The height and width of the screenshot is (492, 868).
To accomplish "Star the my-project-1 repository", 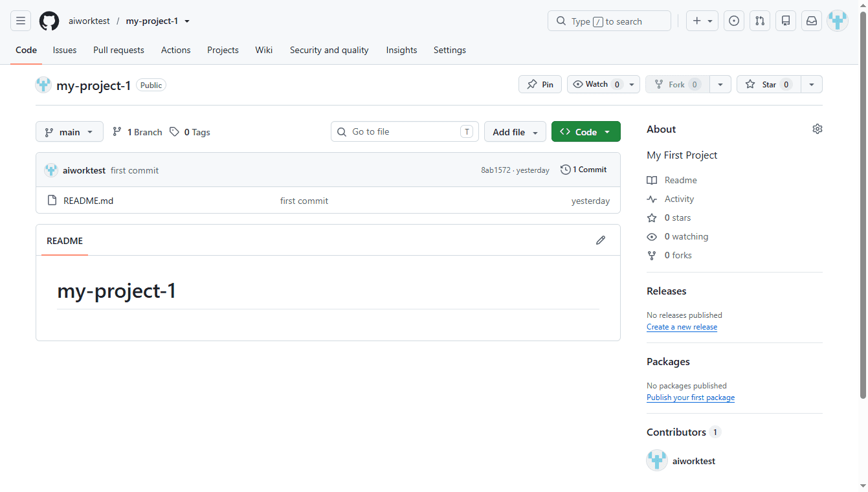I will 769,84.
